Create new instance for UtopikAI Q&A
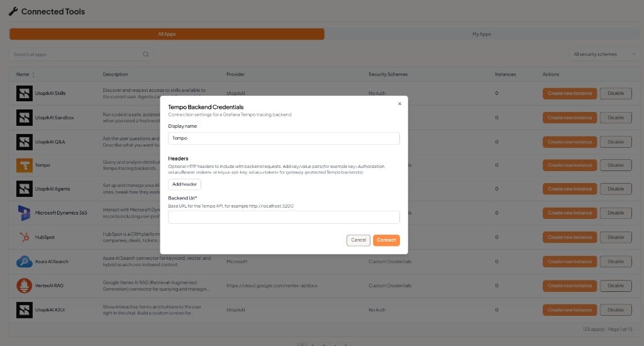The width and height of the screenshot is (644, 346). tap(570, 142)
